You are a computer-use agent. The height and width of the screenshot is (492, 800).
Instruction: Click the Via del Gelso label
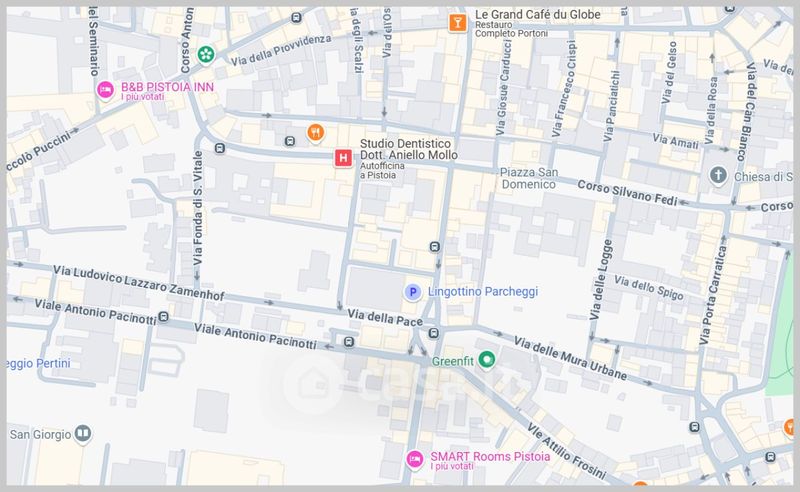[x=669, y=73]
